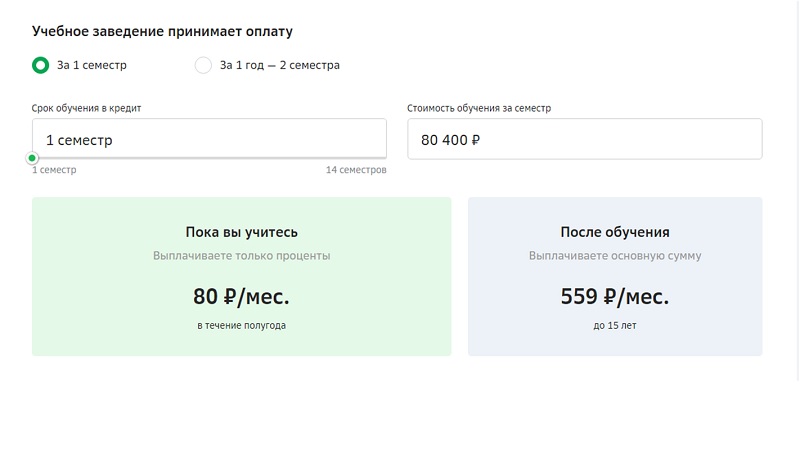Click the 80 ₽/мес. payment amount

[241, 296]
